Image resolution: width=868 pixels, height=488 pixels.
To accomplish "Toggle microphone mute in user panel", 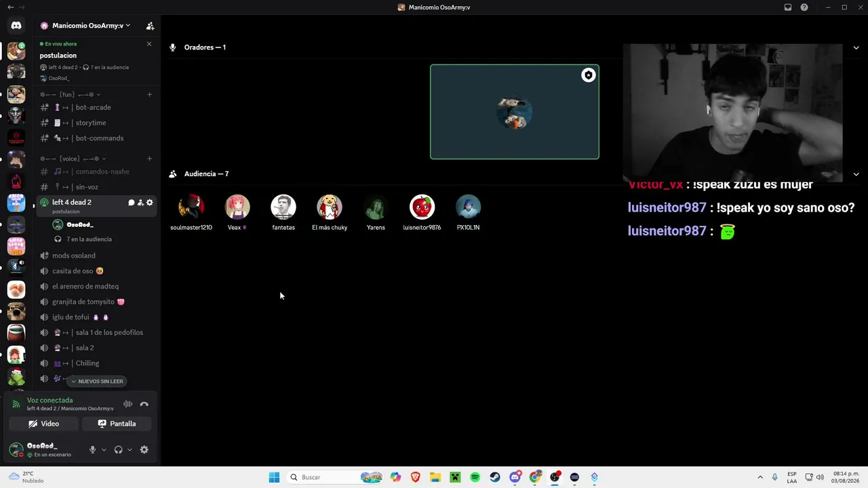I will coord(93,449).
